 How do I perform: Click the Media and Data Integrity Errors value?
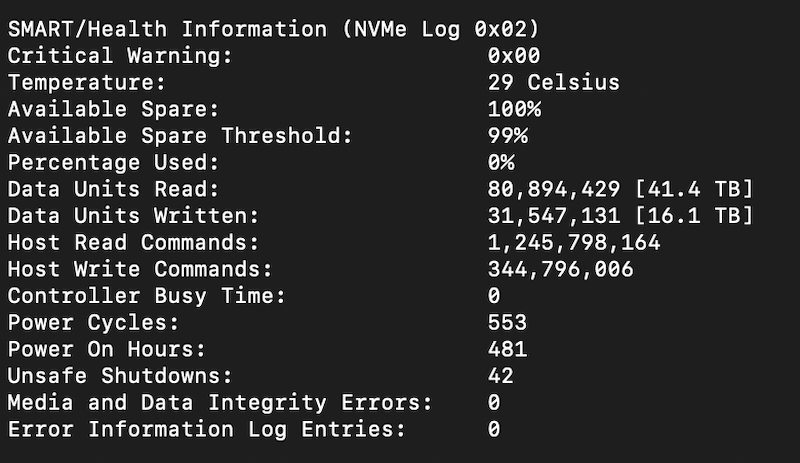(494, 402)
